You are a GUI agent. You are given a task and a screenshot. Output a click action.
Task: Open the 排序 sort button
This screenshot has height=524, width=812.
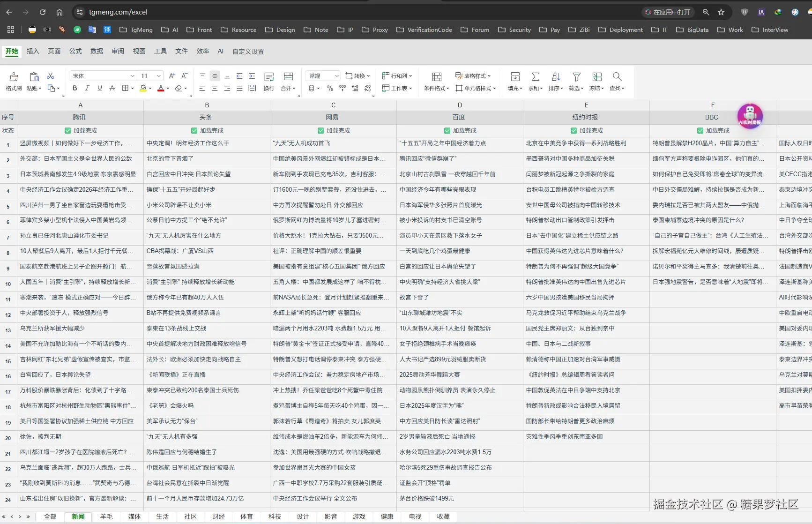(x=556, y=82)
